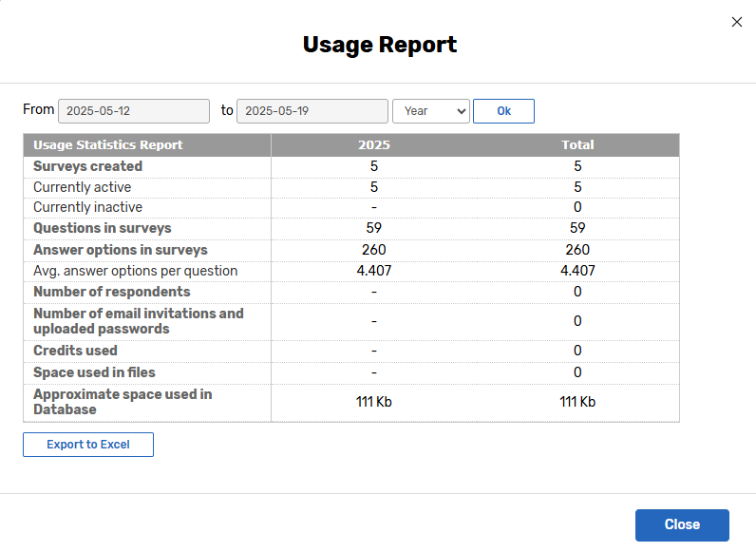Click the Currently inactive row label
The height and width of the screenshot is (552, 756).
(x=87, y=207)
